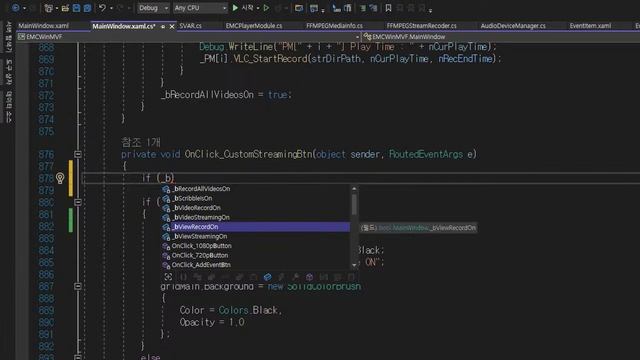Viewport: 640px width, 360px height.
Task: Open the Any CPU platform dropdown
Action: tap(200, 8)
